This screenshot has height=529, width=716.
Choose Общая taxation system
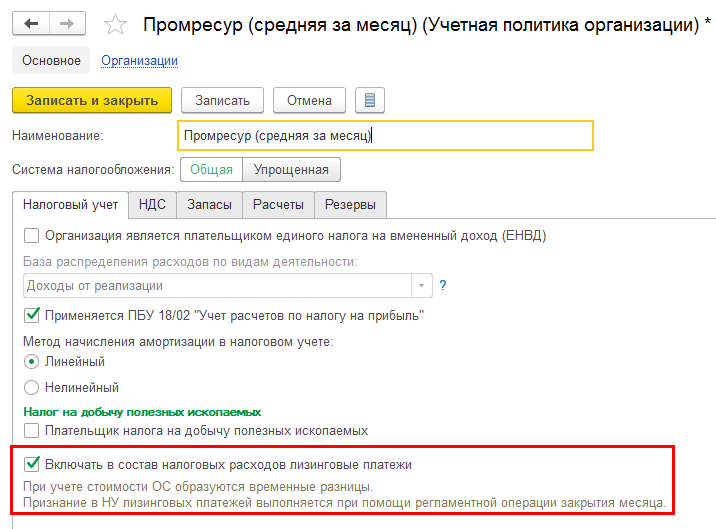[211, 169]
